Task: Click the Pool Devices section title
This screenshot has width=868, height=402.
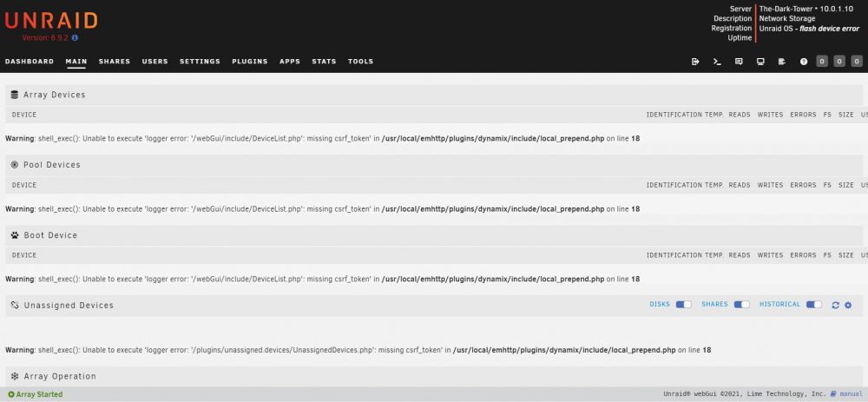Action: 52,165
